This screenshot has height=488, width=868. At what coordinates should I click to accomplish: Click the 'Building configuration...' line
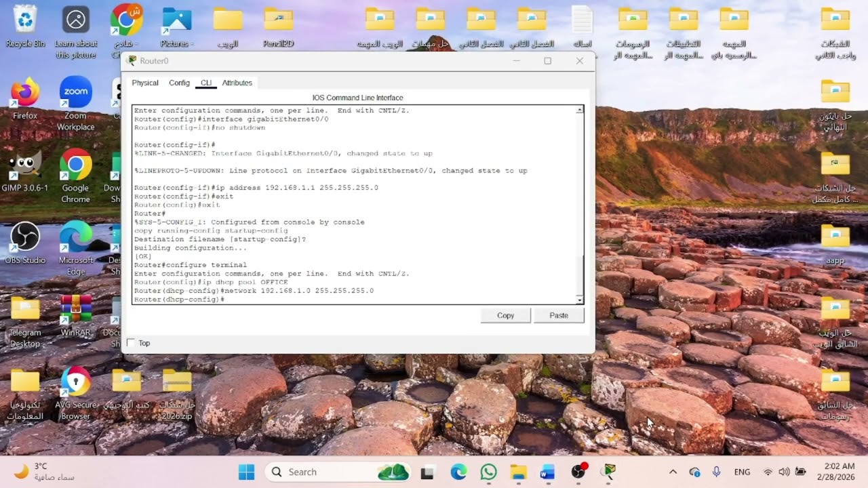(190, 248)
